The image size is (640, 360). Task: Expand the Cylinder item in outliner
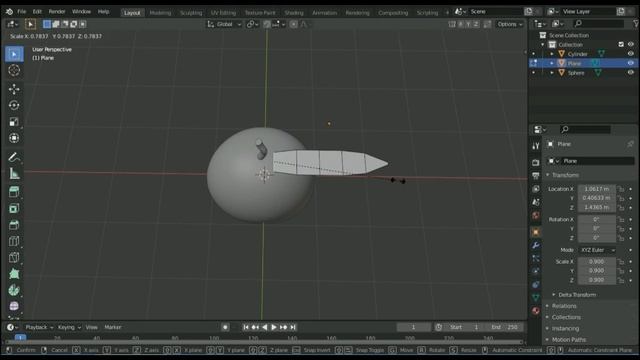point(552,54)
